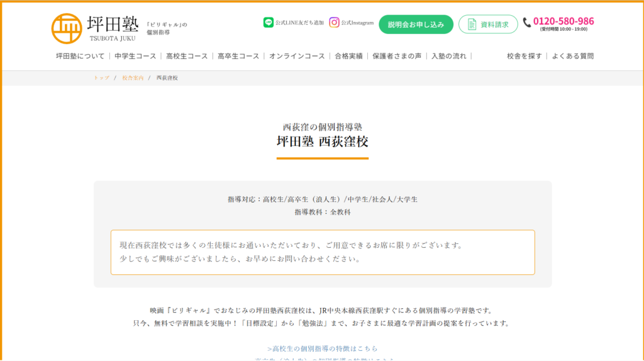Click よくある質問 link
This screenshot has height=361, width=644.
click(573, 56)
